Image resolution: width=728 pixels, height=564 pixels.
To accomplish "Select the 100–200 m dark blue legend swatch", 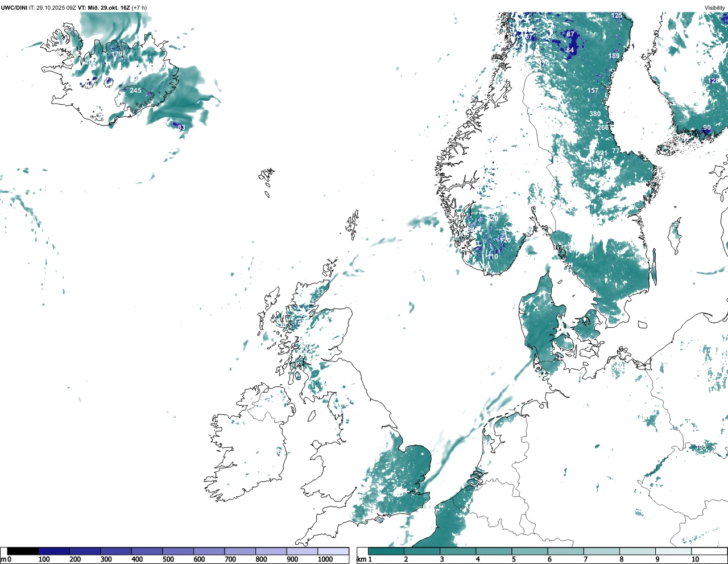I will (54, 551).
